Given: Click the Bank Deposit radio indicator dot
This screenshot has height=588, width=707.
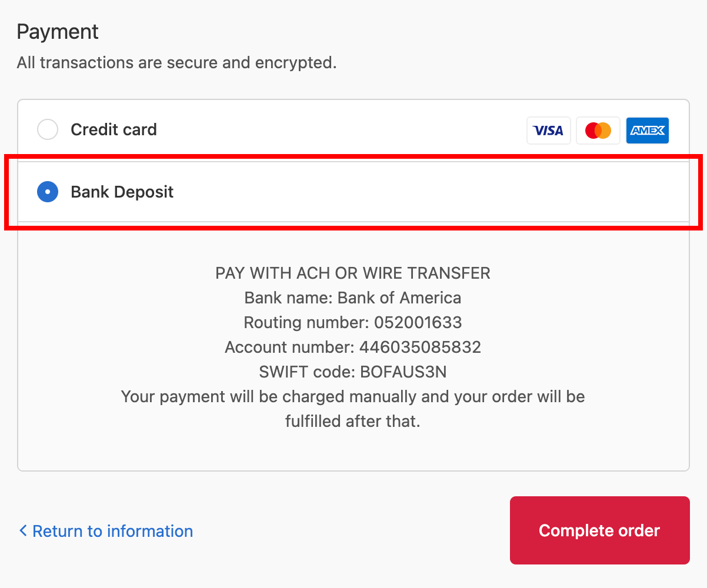Looking at the screenshot, I should click(x=48, y=192).
